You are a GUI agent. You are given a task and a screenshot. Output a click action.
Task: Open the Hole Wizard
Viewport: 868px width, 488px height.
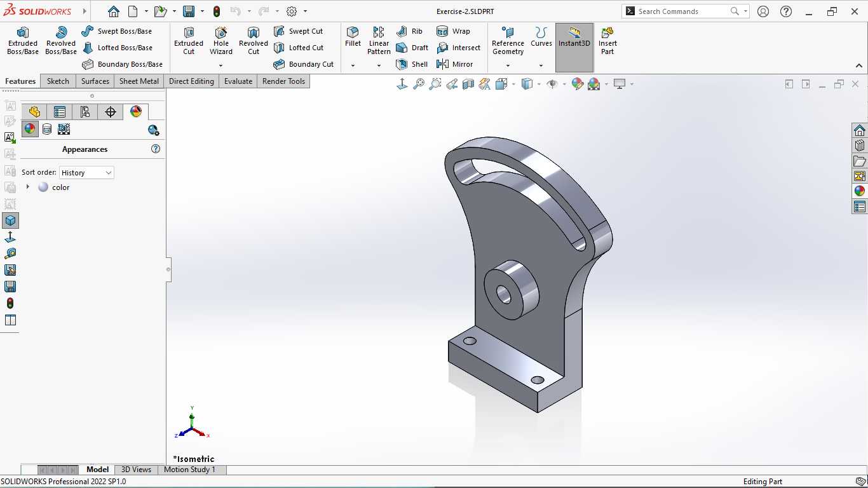coord(221,41)
